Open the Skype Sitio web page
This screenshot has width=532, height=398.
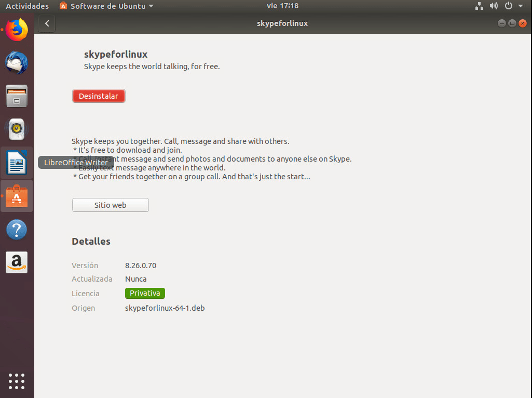point(110,205)
